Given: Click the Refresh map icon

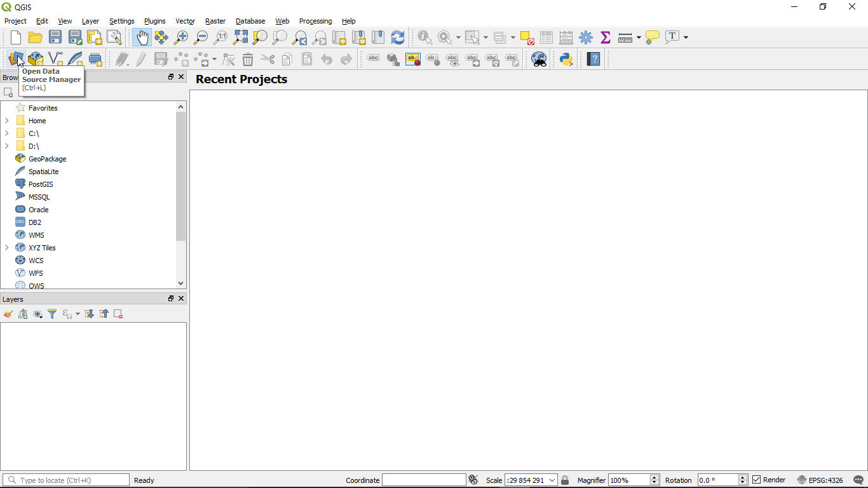Looking at the screenshot, I should 398,37.
